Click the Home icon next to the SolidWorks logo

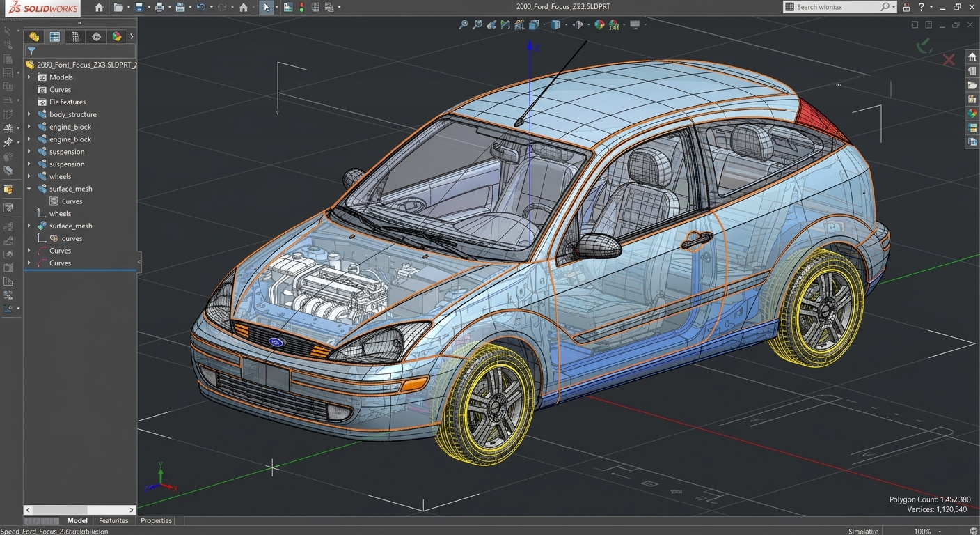[100, 8]
